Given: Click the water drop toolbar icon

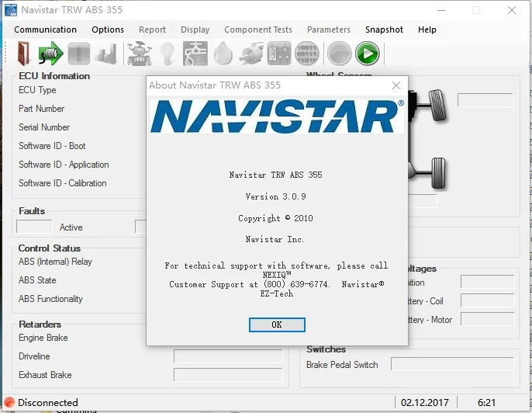Looking at the screenshot, I should pyautogui.click(x=223, y=54).
